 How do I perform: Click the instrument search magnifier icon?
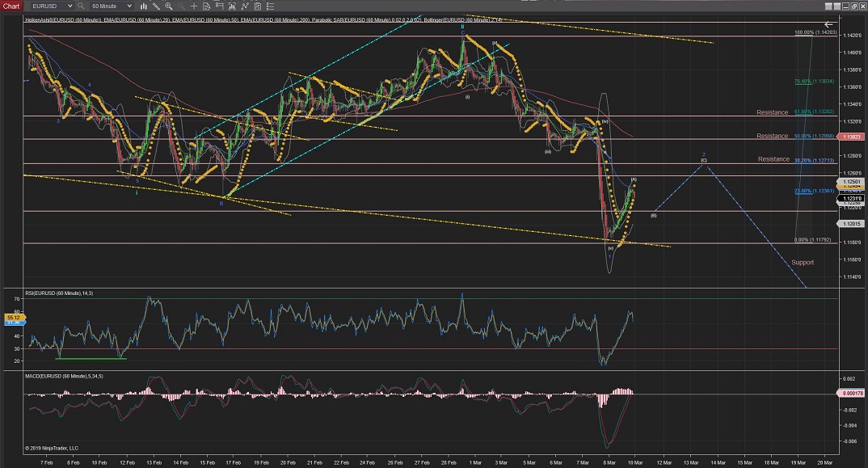81,6
